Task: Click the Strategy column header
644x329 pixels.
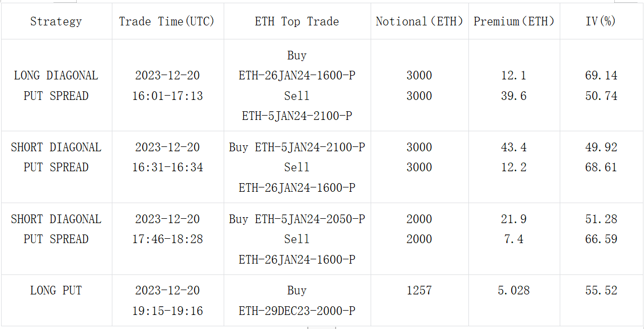Action: (x=56, y=22)
